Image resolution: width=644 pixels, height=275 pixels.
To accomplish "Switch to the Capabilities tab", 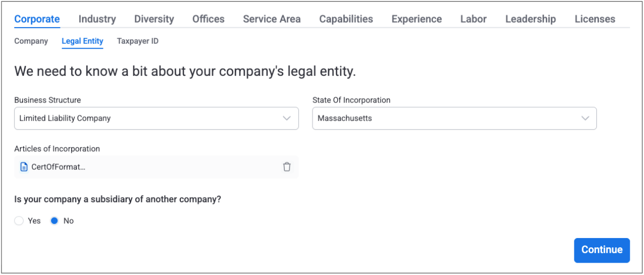I will point(346,19).
